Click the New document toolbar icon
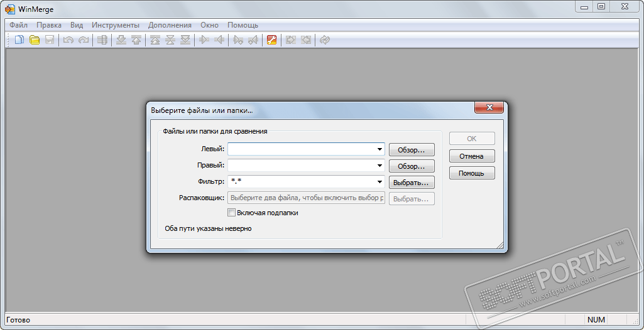 pos(19,40)
